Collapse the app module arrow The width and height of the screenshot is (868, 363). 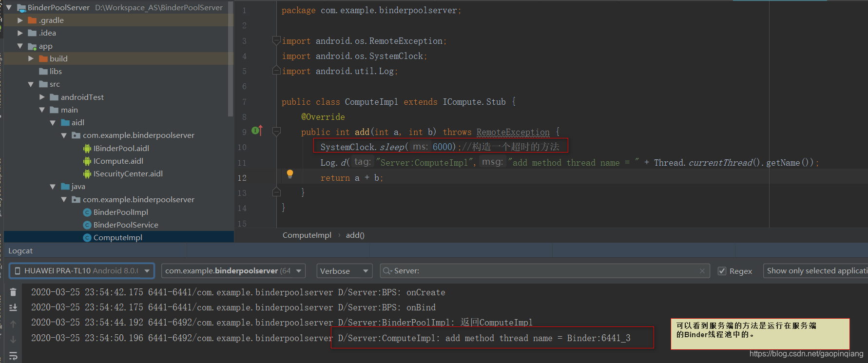click(20, 46)
